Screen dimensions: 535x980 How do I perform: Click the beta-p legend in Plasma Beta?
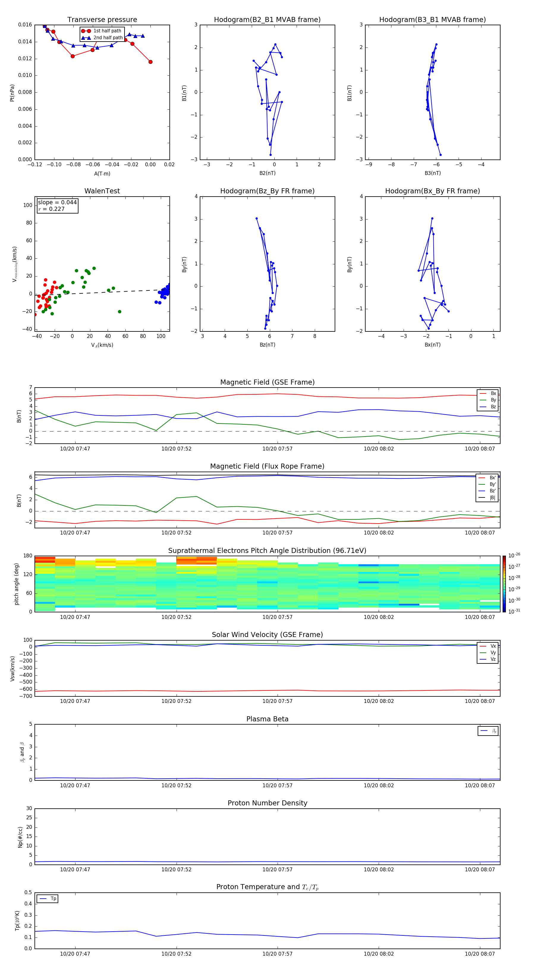pyautogui.click(x=488, y=731)
